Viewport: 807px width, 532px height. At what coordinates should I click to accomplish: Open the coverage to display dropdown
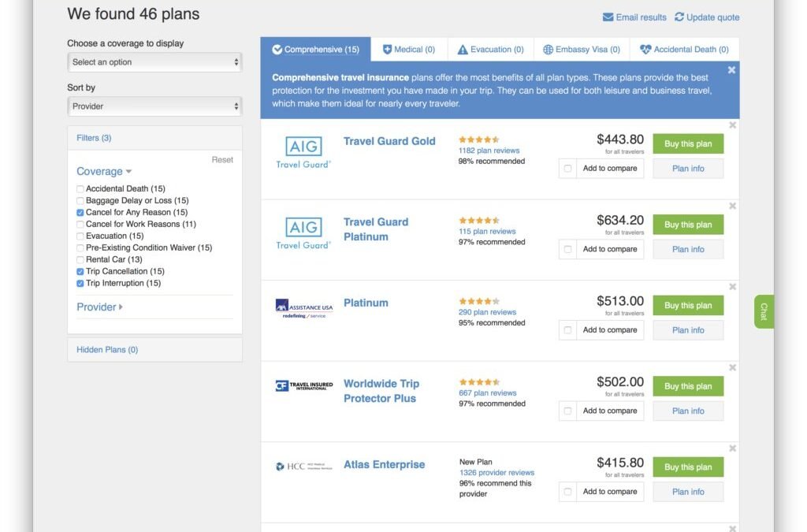154,62
